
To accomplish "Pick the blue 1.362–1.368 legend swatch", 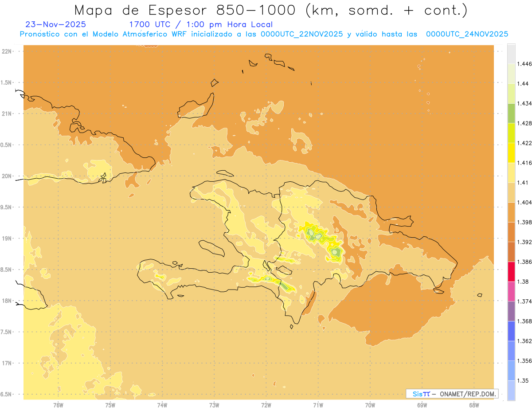I will click(511, 331).
